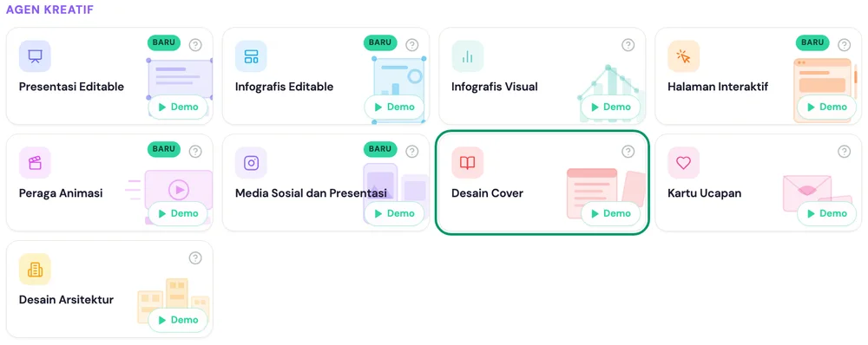The image size is (868, 345).
Task: Open help icon on Halaman Interaktif card
Action: pyautogui.click(x=845, y=45)
